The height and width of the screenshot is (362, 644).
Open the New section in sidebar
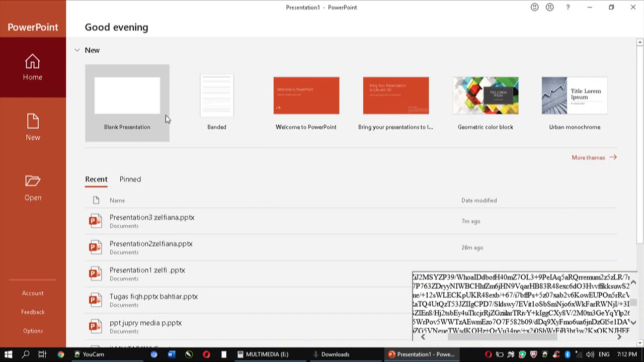pyautogui.click(x=33, y=128)
